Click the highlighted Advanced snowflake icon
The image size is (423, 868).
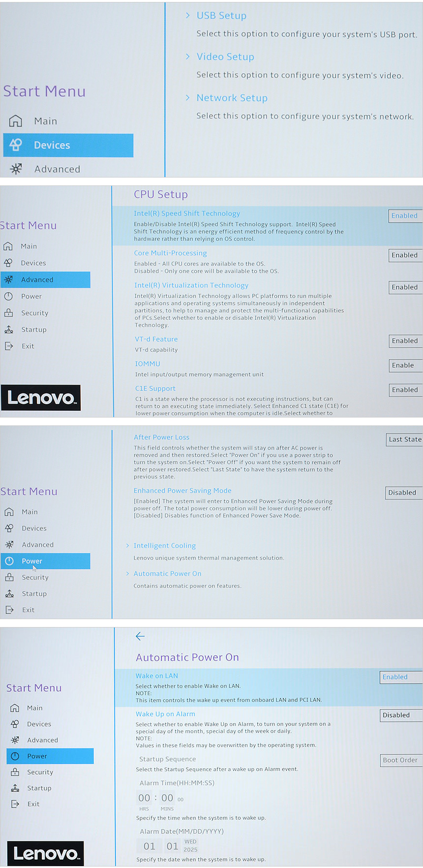click(x=8, y=279)
